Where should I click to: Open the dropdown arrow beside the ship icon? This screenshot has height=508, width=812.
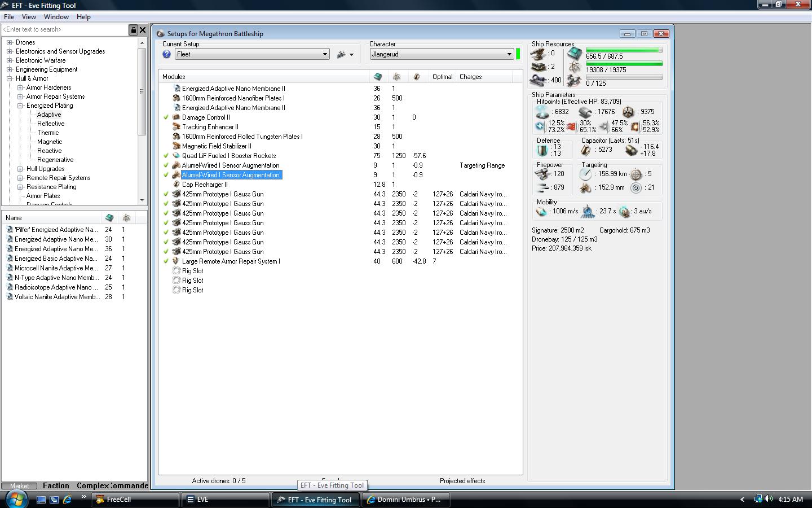pyautogui.click(x=351, y=55)
